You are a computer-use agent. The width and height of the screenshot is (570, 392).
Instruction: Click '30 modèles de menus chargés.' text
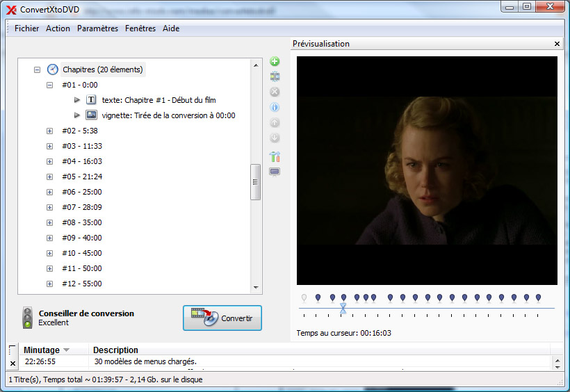point(145,361)
